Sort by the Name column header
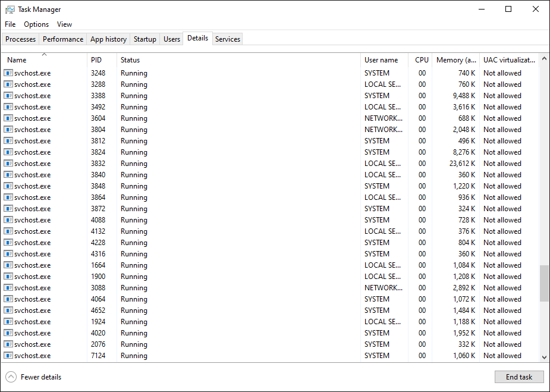 44,60
